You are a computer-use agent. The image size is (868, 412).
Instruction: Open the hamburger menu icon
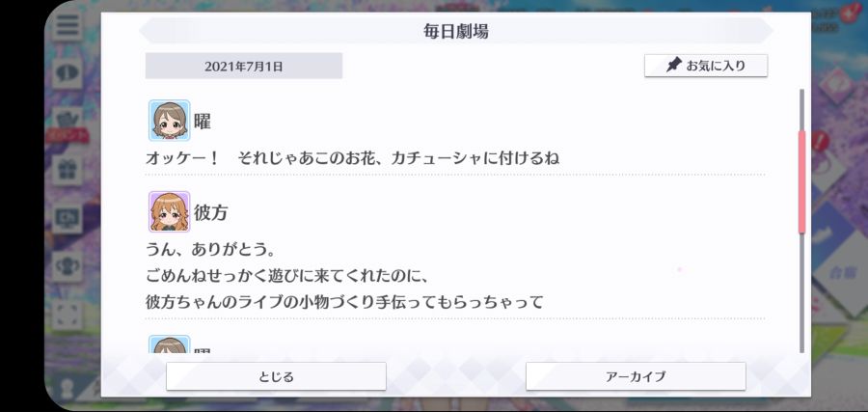click(x=68, y=25)
